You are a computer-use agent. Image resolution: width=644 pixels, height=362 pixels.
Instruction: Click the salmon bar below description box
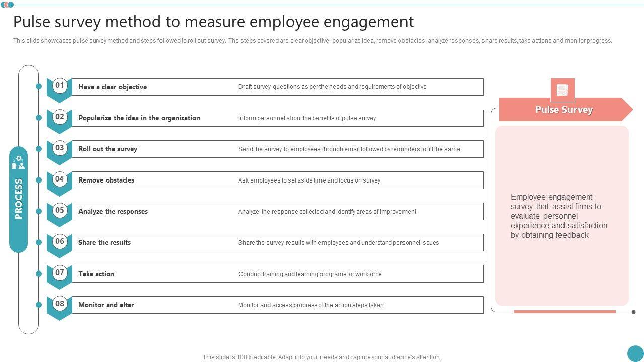565,312
